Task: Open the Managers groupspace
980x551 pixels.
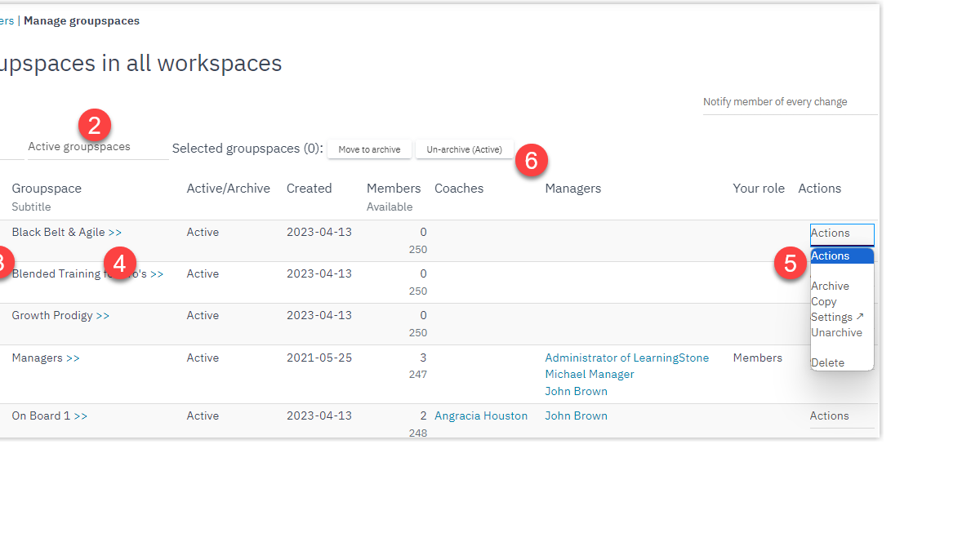Action: tap(39, 358)
